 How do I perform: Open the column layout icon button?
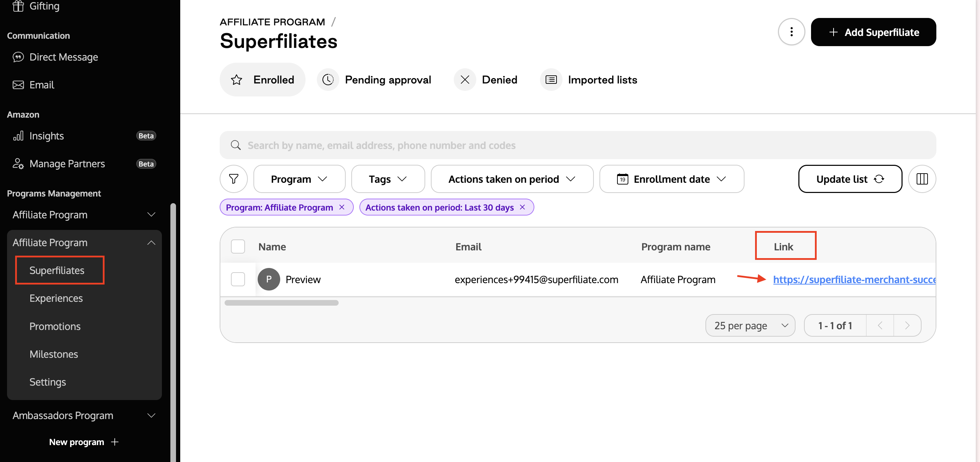point(922,179)
